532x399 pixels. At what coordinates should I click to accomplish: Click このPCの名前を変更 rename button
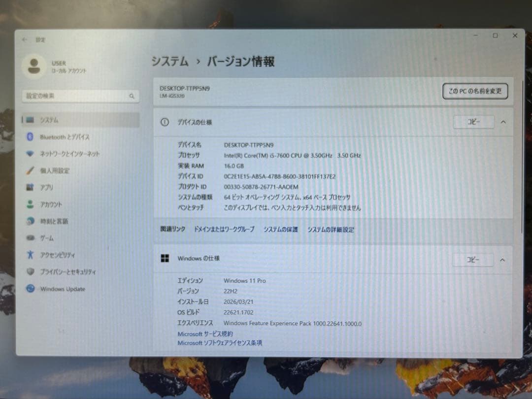[x=475, y=91]
